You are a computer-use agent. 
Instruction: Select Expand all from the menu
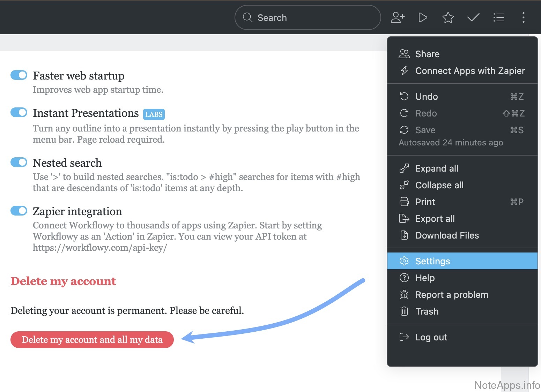(x=436, y=168)
